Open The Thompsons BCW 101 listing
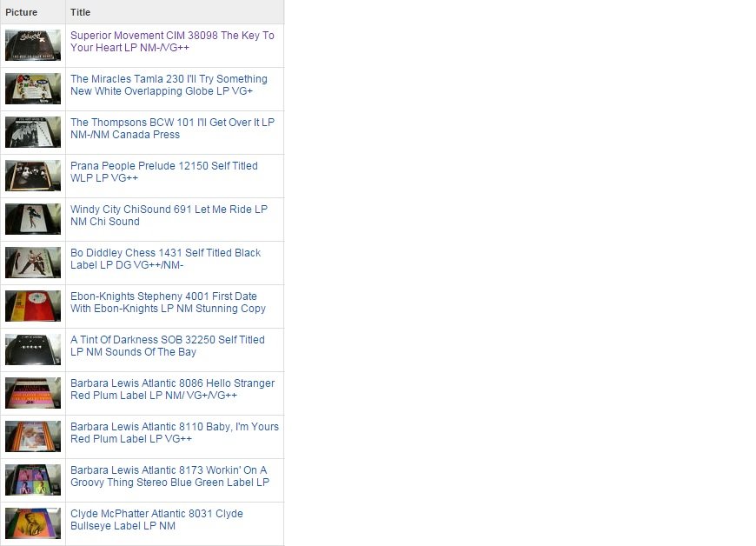The height and width of the screenshot is (546, 756). 172,129
